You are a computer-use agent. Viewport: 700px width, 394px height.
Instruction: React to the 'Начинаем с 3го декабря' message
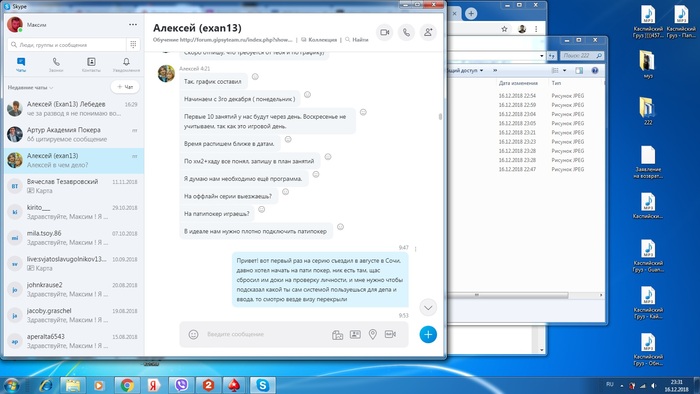tap(307, 95)
